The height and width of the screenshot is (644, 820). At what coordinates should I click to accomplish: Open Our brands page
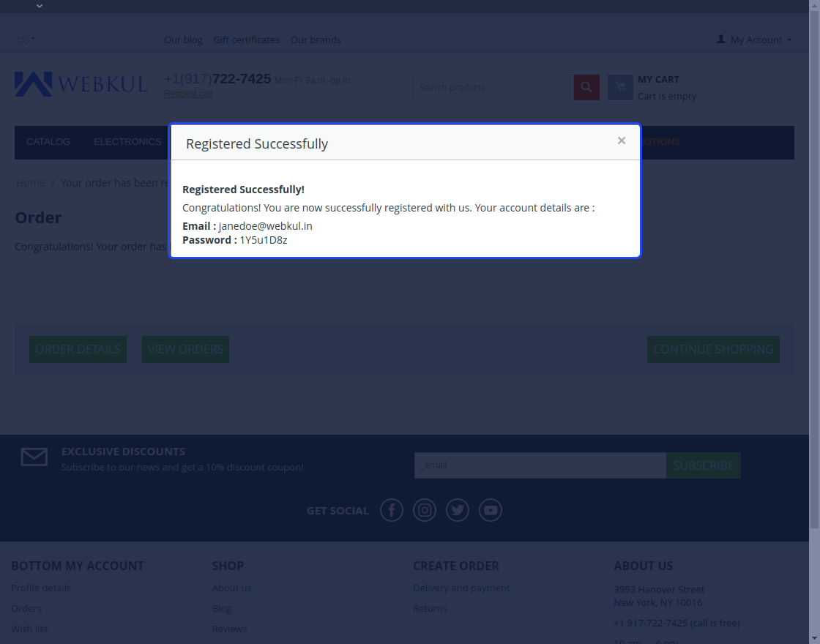tap(316, 40)
